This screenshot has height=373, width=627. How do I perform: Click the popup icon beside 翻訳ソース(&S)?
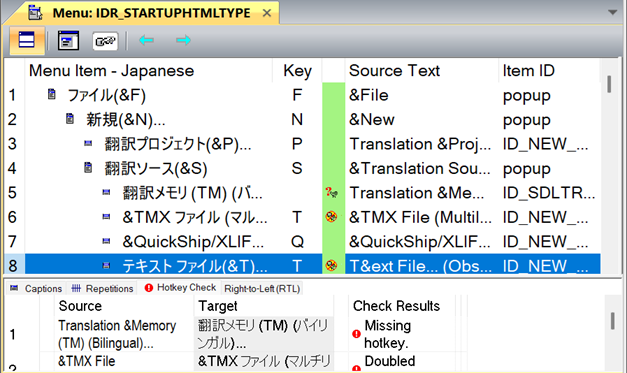click(88, 168)
